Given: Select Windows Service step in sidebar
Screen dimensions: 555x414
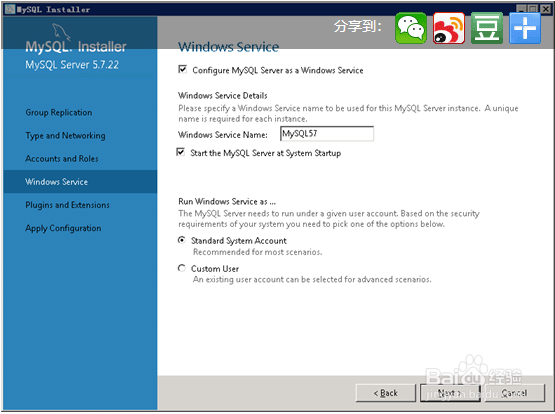Looking at the screenshot, I should (x=80, y=182).
